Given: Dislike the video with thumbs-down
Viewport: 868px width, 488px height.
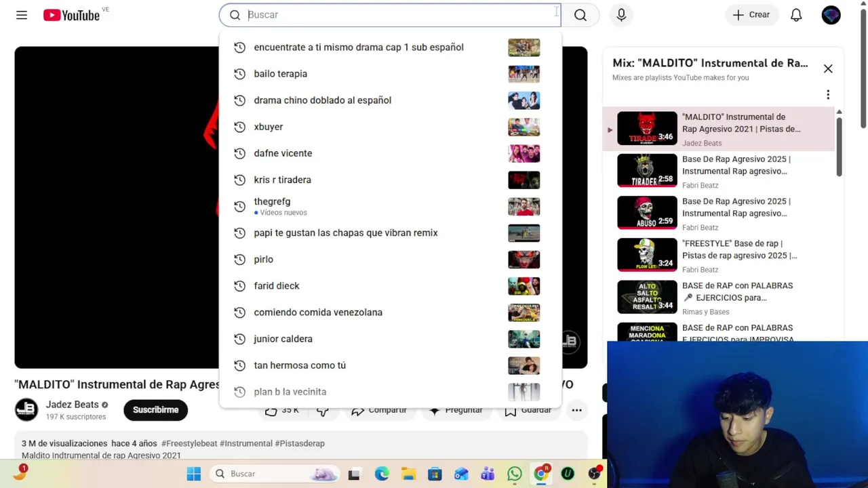Looking at the screenshot, I should click(x=323, y=410).
